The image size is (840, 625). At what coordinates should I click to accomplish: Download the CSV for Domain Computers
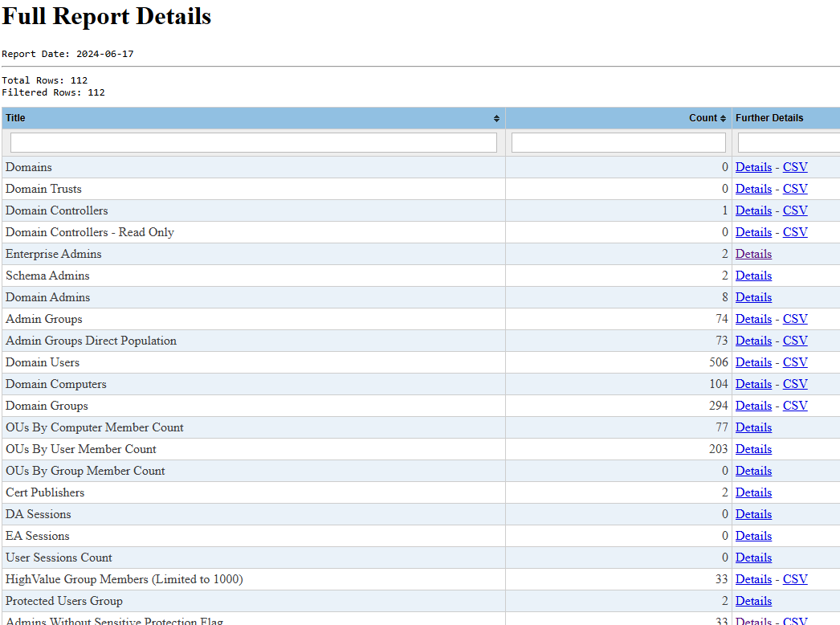795,384
